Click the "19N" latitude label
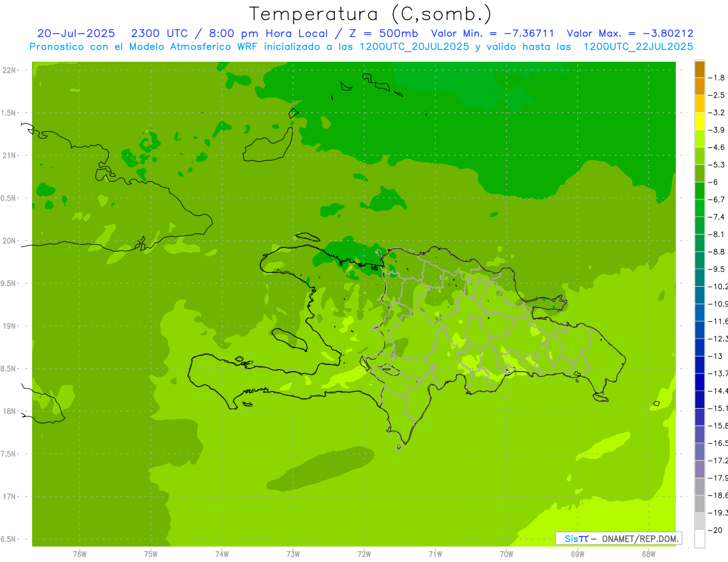The height and width of the screenshot is (562, 728). [x=9, y=326]
